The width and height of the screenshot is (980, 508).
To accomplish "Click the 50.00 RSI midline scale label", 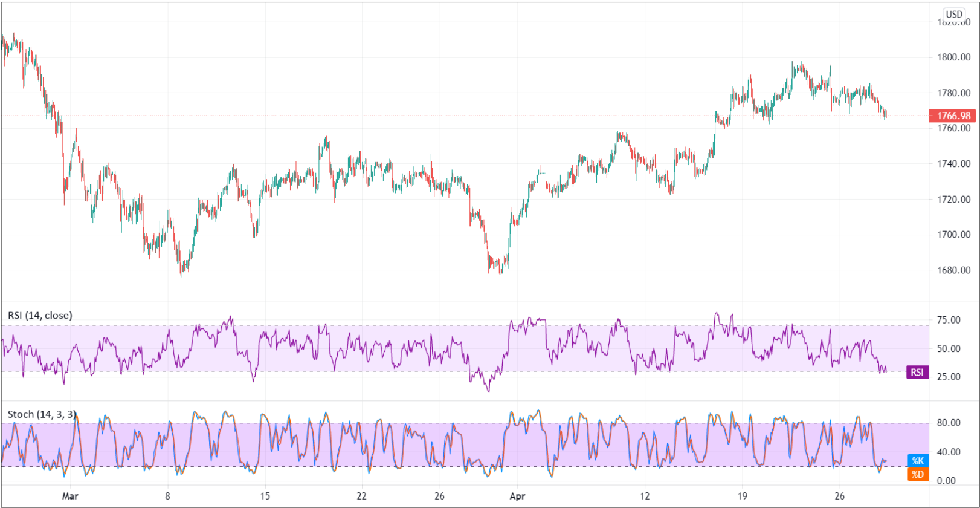I will click(949, 349).
